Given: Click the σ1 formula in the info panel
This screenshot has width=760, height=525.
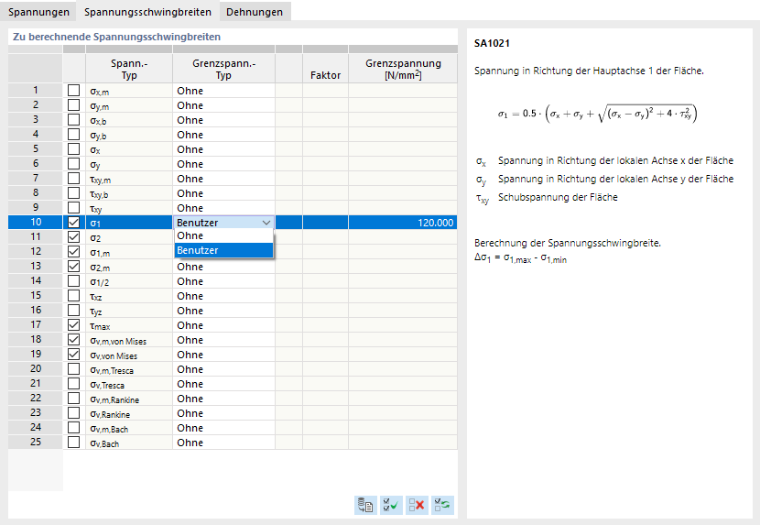Looking at the screenshot, I should pyautogui.click(x=597, y=113).
